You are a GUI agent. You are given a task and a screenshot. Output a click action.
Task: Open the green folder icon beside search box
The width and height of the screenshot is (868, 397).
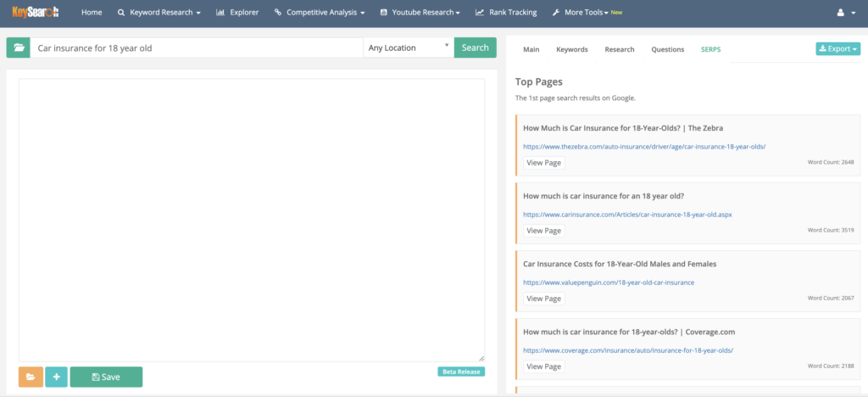(x=19, y=48)
